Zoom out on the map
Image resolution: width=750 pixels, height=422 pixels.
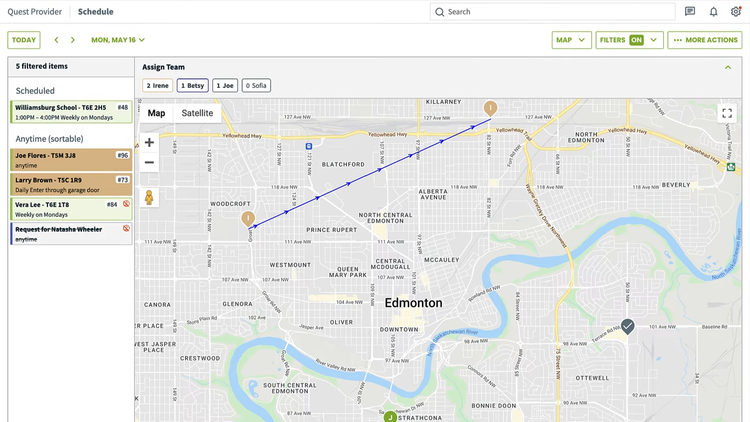point(149,162)
